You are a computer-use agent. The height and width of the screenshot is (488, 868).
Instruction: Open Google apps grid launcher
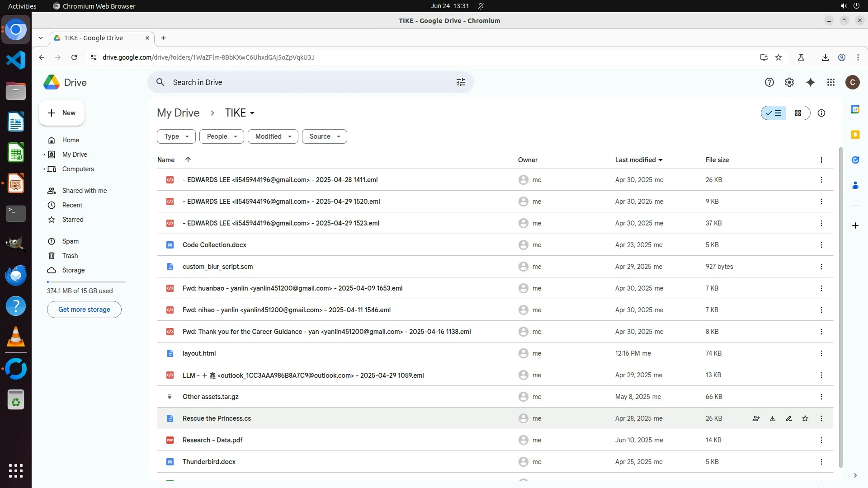pyautogui.click(x=830, y=82)
